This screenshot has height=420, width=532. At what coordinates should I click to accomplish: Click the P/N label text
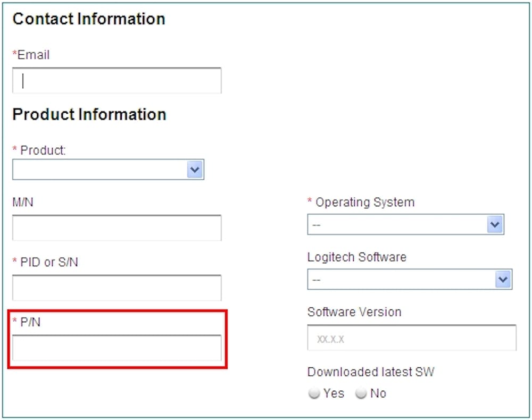tap(30, 322)
